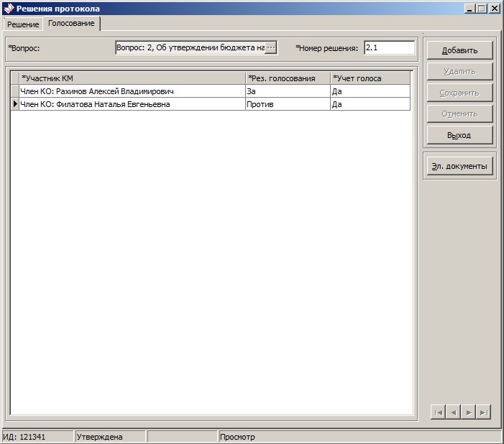The height and width of the screenshot is (444, 504).
Task: Click Да cell in Филатова row
Action: tap(370, 104)
